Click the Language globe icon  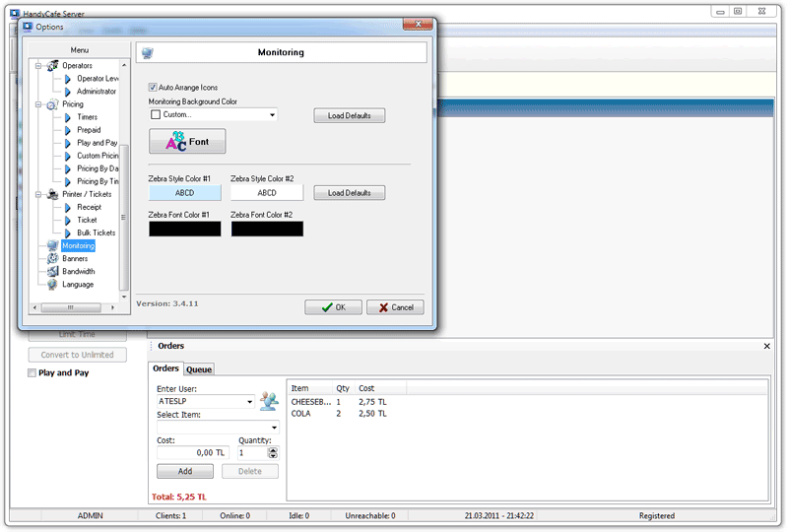click(x=52, y=285)
